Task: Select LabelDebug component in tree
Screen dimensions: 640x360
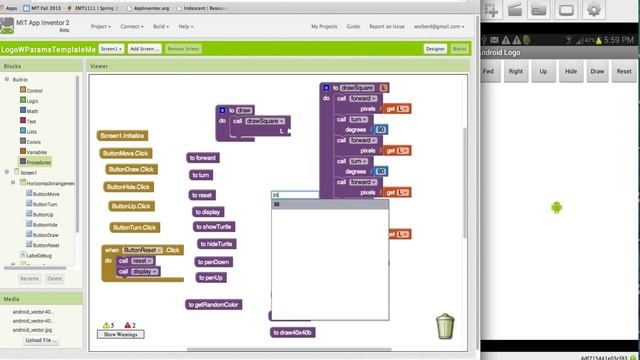Action: (x=36, y=256)
